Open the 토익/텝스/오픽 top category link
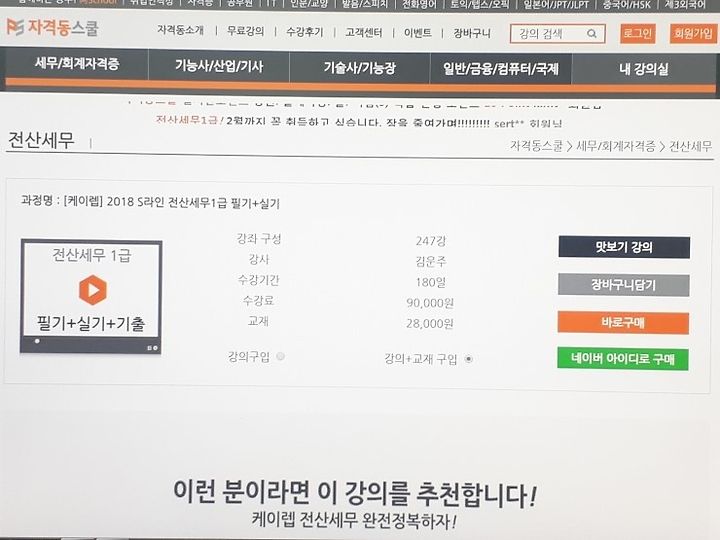Viewport: 720px width, 540px height. tap(479, 5)
